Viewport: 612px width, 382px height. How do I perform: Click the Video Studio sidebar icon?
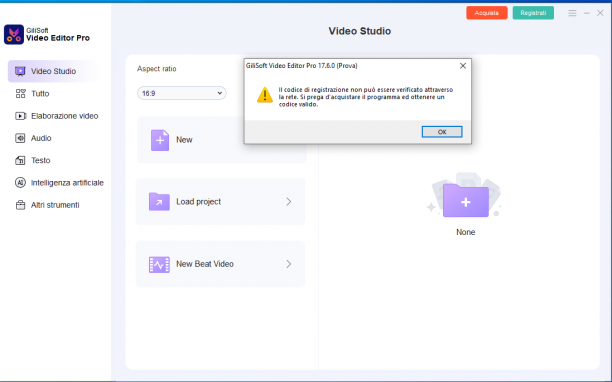(x=20, y=71)
